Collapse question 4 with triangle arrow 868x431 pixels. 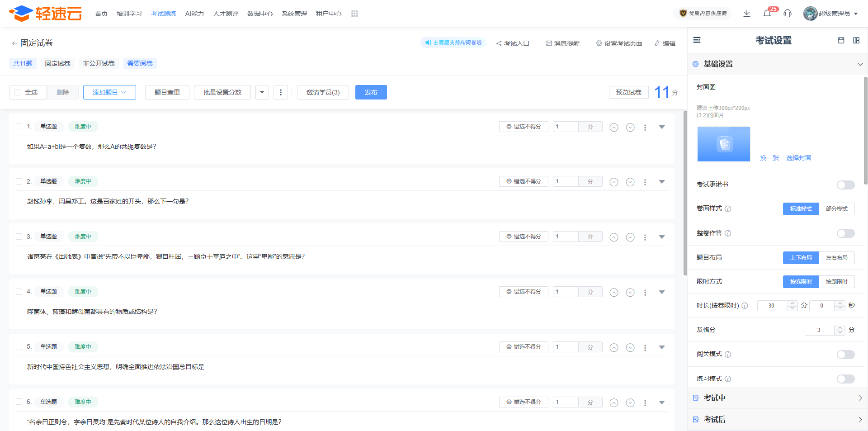click(662, 292)
